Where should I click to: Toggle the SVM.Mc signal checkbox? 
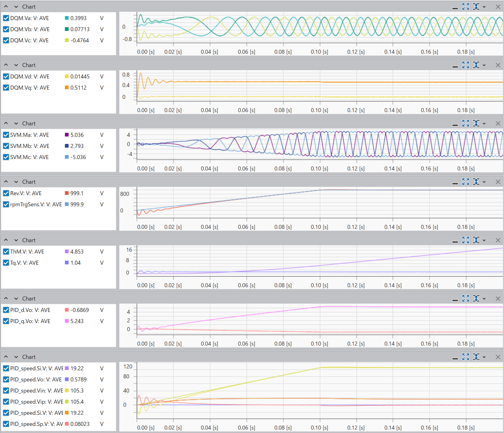[6, 157]
